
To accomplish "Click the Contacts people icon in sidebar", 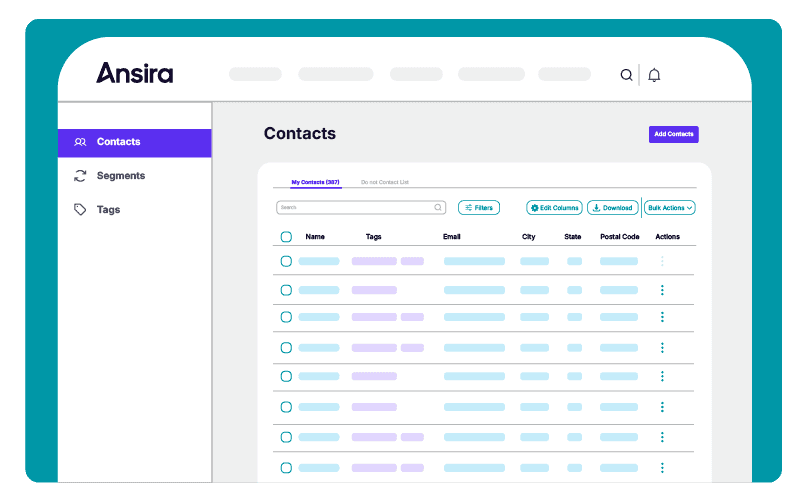I will pyautogui.click(x=80, y=142).
